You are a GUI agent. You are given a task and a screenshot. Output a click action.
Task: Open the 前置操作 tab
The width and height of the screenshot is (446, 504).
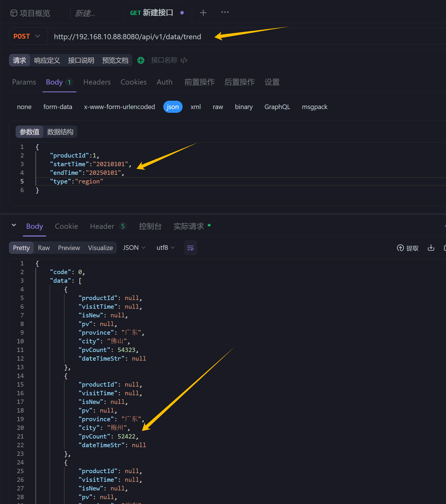[199, 82]
